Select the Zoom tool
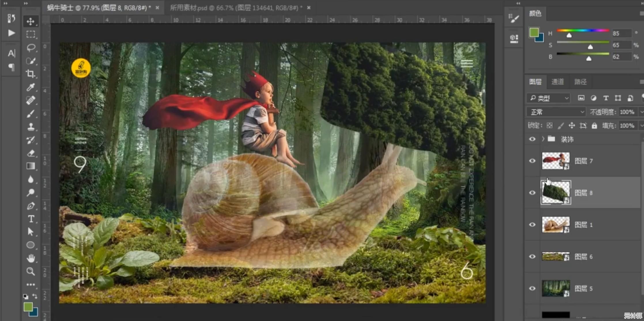644x321 pixels. [x=31, y=271]
